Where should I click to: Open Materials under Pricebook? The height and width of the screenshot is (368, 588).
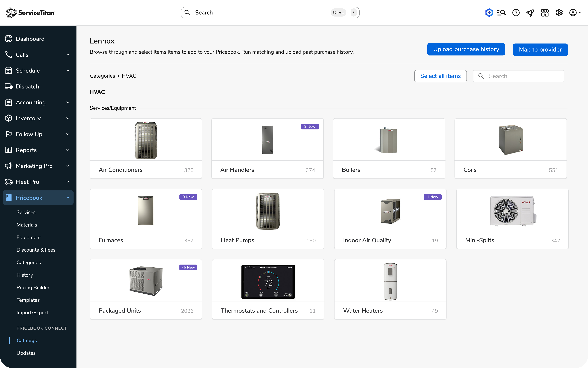click(x=27, y=225)
